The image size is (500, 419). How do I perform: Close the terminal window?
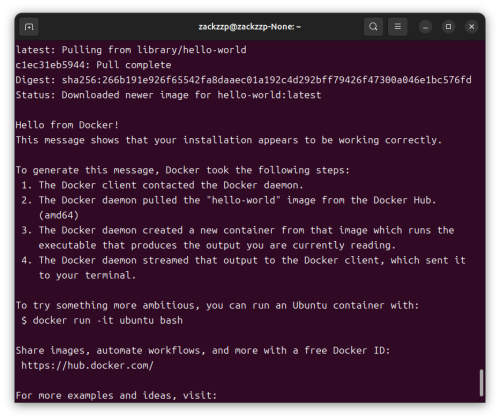click(x=471, y=27)
